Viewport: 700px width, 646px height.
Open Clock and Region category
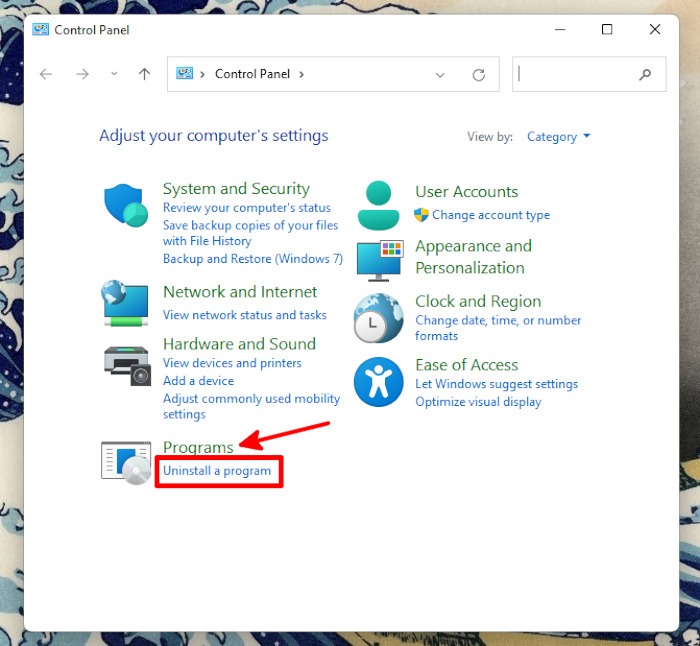(478, 301)
